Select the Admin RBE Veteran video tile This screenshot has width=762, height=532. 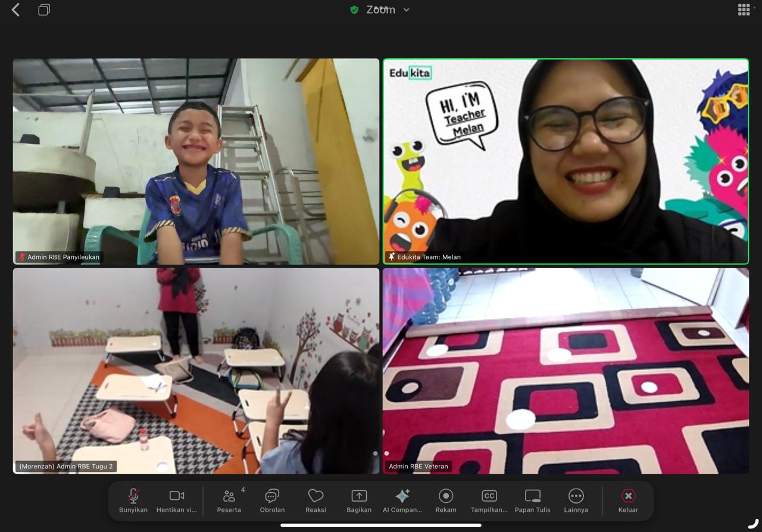566,370
